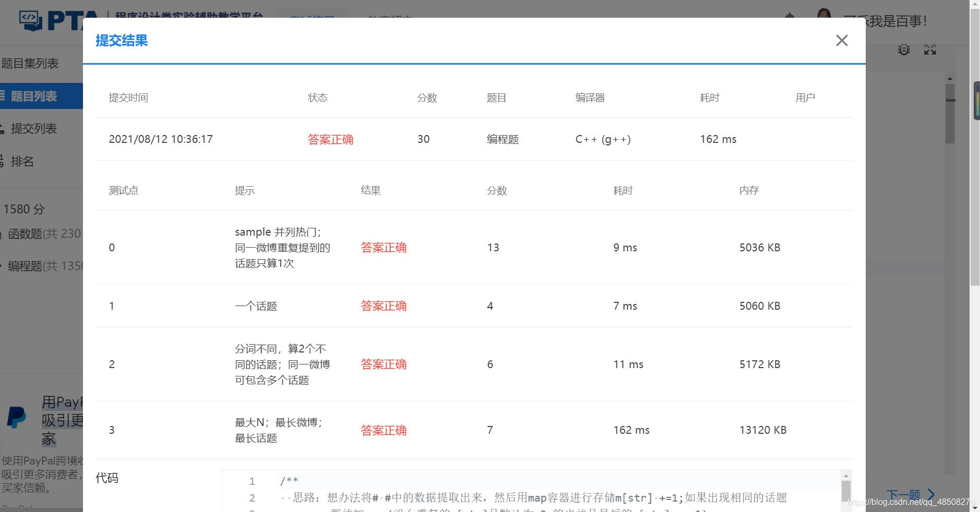Image resolution: width=980 pixels, height=512 pixels.
Task: Click the PayPal logo in the sidebar
Action: (x=16, y=417)
